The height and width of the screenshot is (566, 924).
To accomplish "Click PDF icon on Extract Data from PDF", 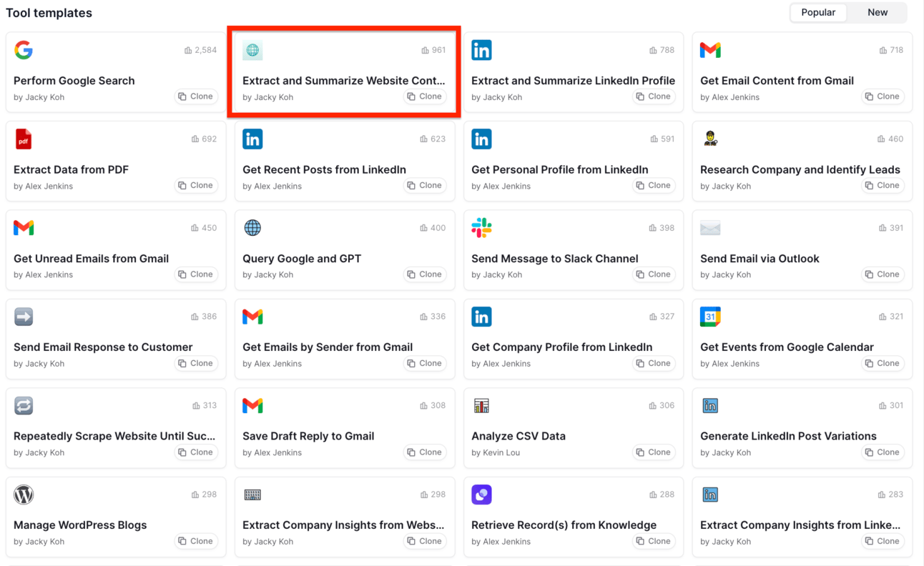I will pyautogui.click(x=24, y=139).
